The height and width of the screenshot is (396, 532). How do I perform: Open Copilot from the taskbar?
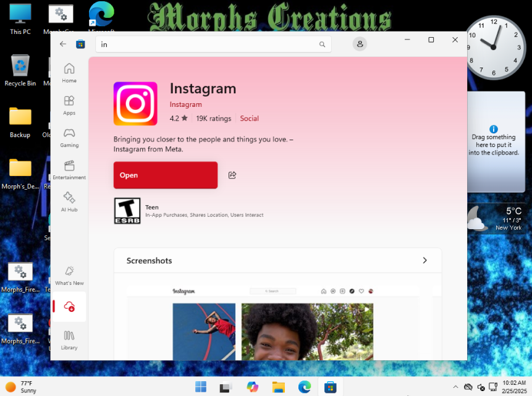[x=252, y=387]
